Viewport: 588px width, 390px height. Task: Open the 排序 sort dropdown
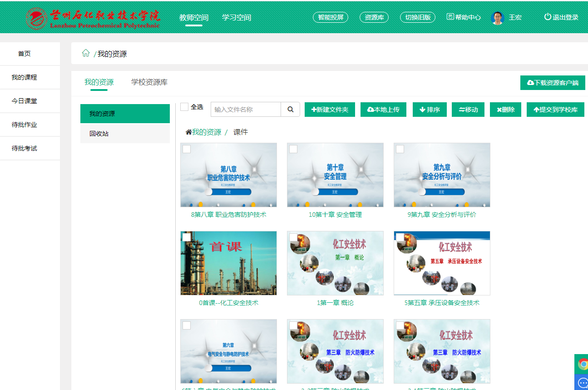(430, 110)
